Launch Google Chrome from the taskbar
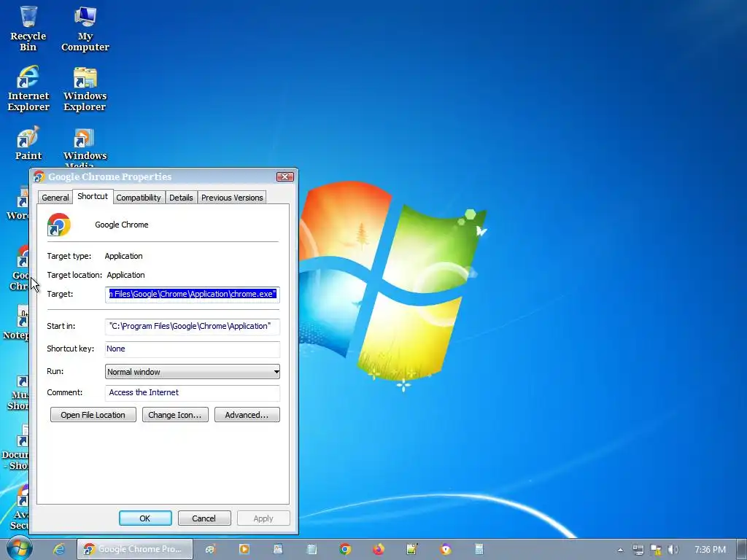This screenshot has height=560, width=747. tap(345, 549)
